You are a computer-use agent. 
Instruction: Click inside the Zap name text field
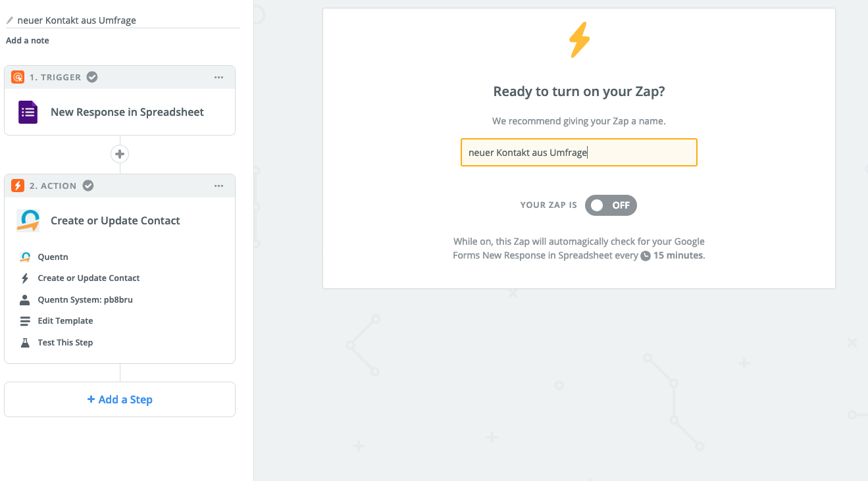(578, 152)
